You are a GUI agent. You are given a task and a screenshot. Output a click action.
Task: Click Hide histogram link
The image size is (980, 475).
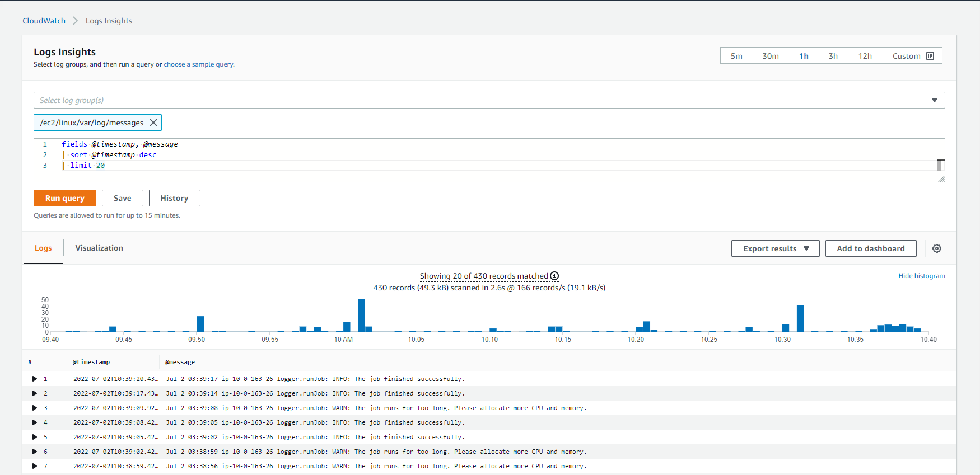[922, 276]
